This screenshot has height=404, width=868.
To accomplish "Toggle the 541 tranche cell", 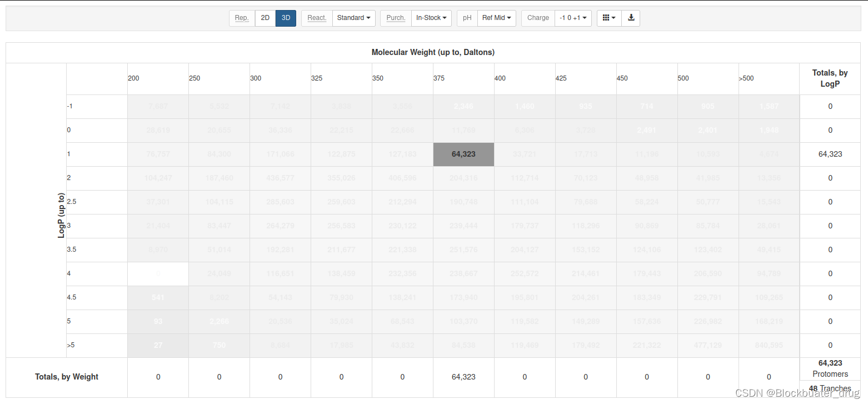I will point(158,297).
